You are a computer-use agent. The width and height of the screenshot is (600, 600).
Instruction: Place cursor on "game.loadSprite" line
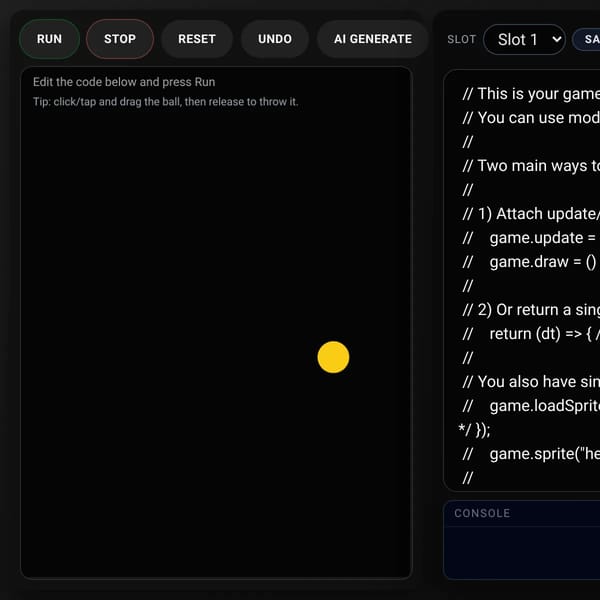tap(531, 406)
